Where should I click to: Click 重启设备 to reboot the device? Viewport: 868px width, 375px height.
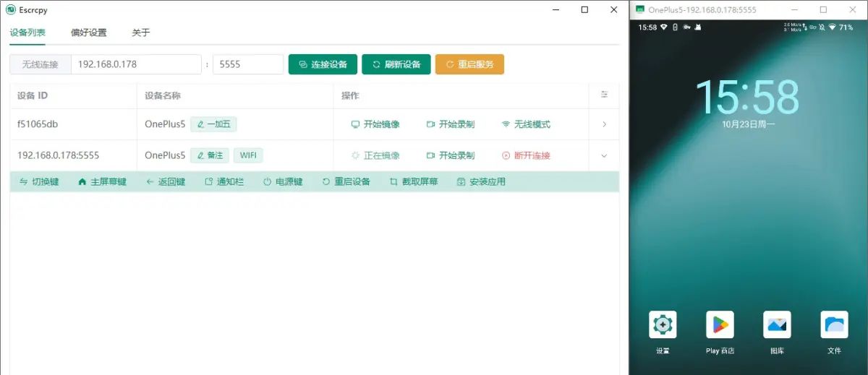click(346, 181)
